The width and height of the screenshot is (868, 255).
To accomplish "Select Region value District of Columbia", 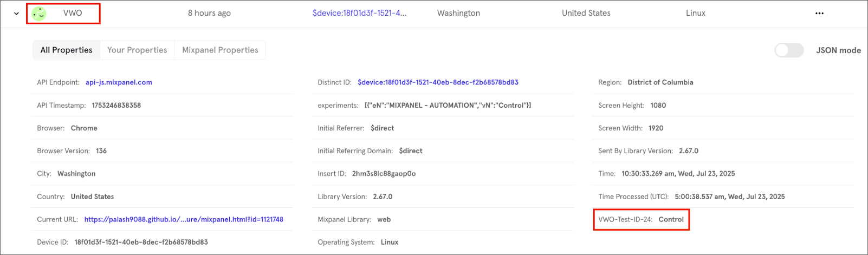I will [660, 82].
